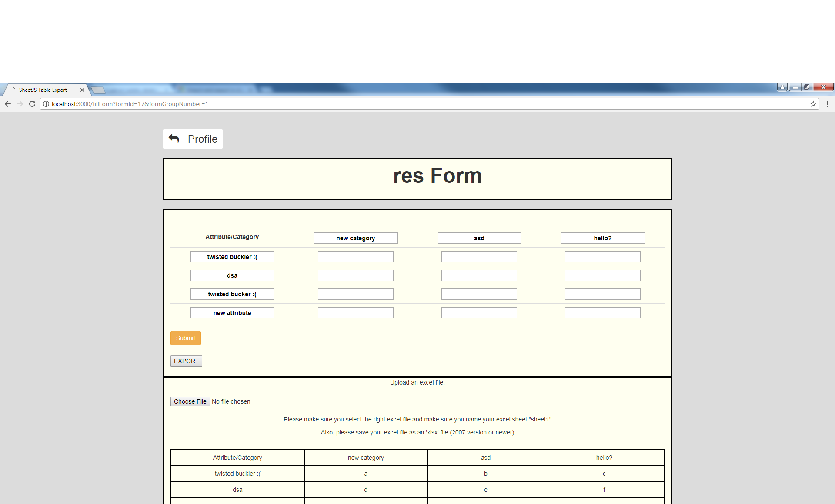Click the browser forward arrow
The height and width of the screenshot is (504, 835).
tap(20, 104)
